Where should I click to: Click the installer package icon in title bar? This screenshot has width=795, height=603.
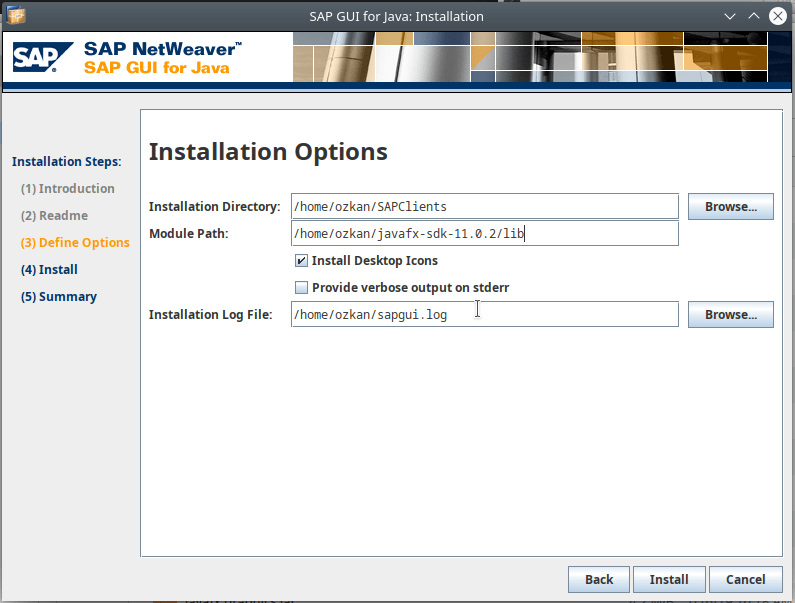tap(16, 15)
